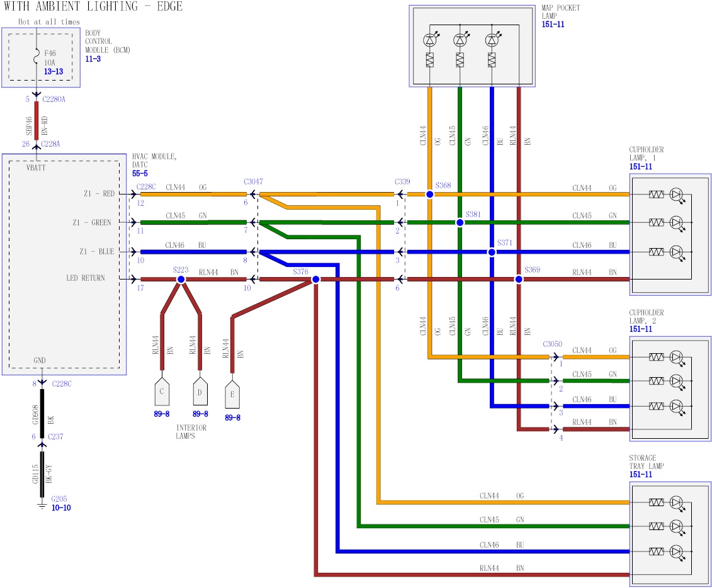
Task: Click the G205 ground symbol
Action: click(42, 504)
